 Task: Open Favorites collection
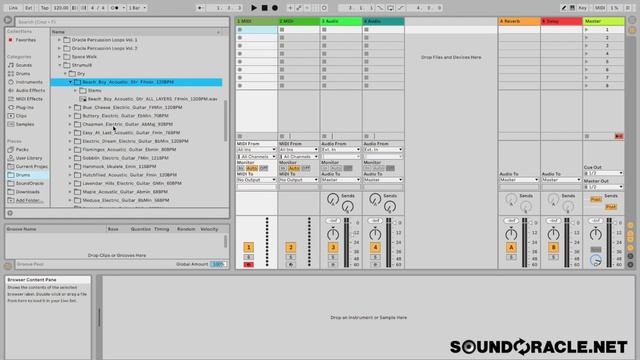[x=25, y=40]
